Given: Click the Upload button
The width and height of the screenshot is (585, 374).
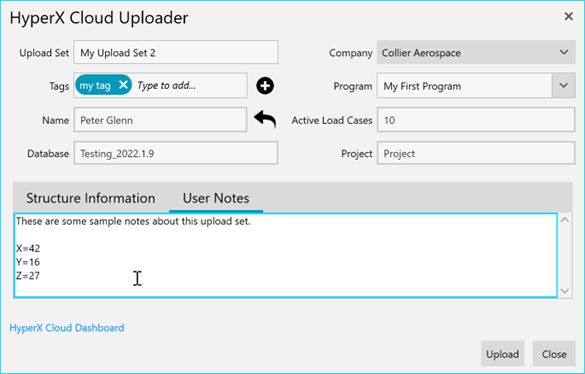Looking at the screenshot, I should coord(502,354).
